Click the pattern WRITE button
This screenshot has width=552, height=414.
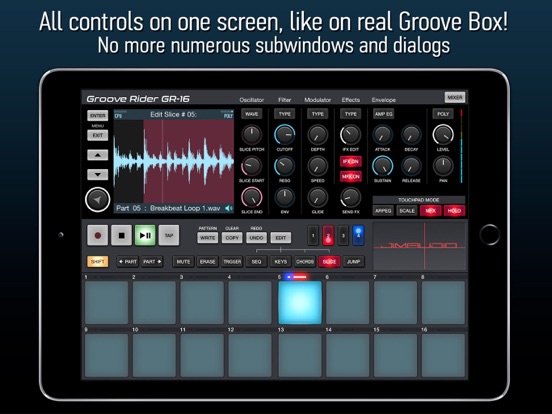207,238
